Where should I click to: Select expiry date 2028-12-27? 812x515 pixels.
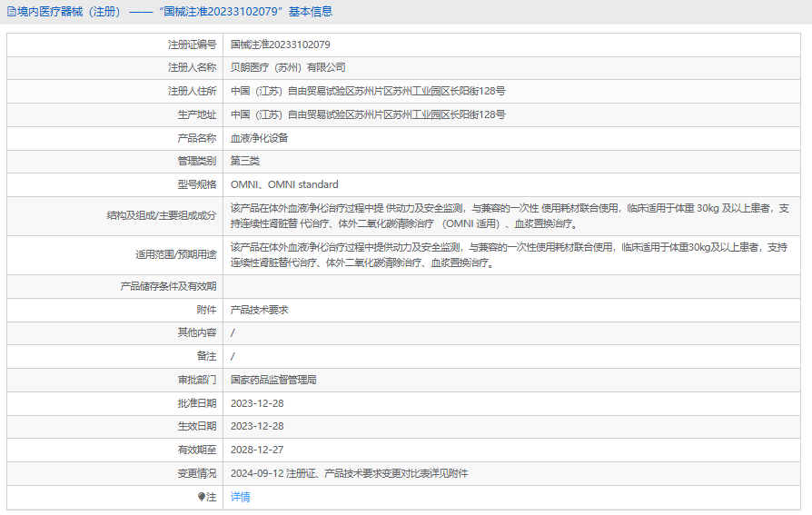[x=257, y=450]
